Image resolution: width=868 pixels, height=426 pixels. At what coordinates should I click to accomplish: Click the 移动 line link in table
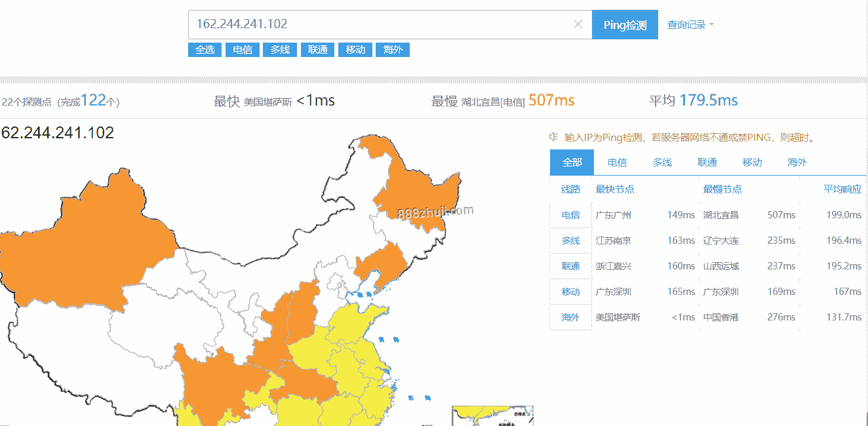570,292
